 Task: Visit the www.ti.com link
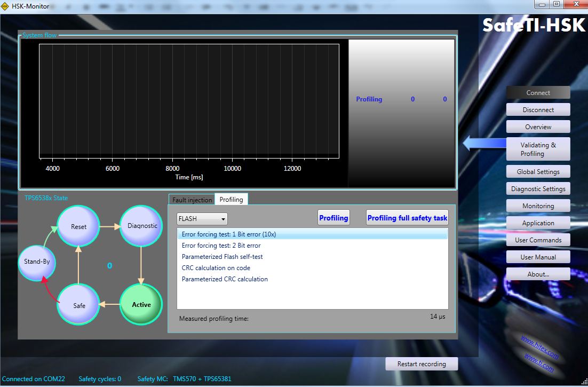(539, 362)
